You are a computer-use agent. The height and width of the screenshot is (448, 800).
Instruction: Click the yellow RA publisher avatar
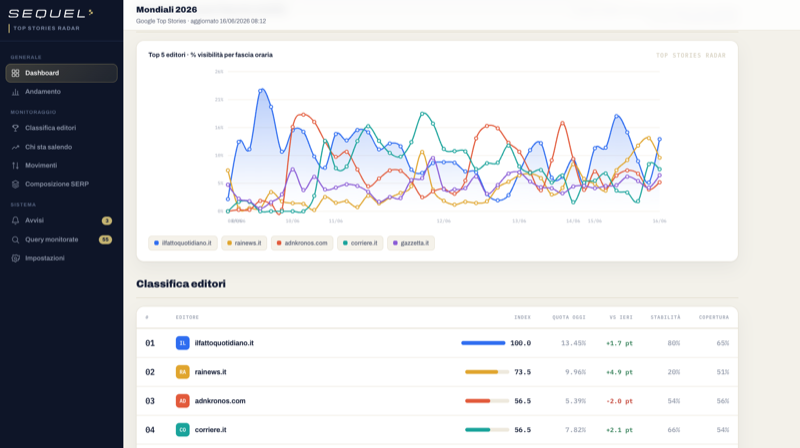(182, 372)
